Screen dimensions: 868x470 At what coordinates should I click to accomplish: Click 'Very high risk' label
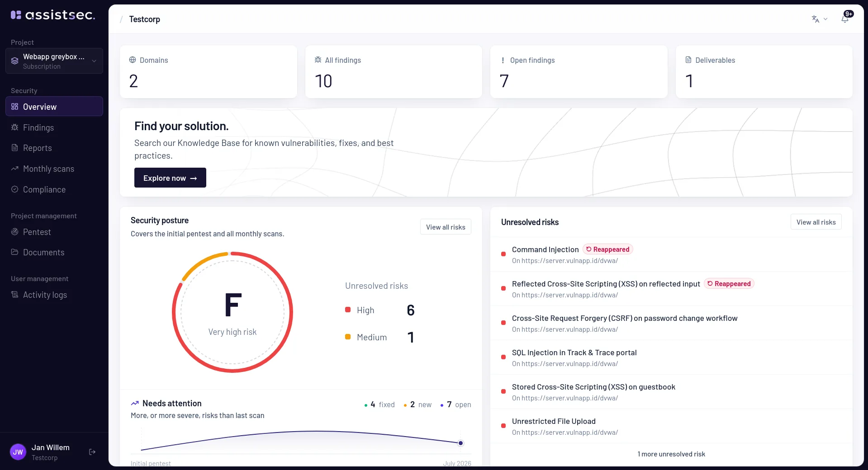click(232, 332)
